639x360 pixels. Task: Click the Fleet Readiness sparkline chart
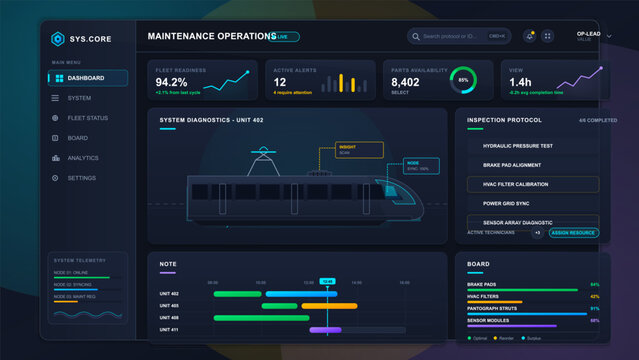(226, 80)
